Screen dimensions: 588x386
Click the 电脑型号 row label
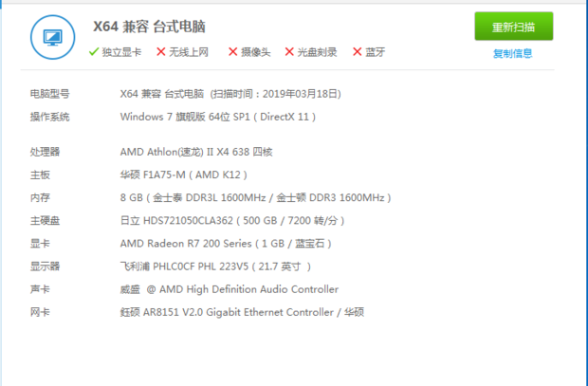tap(50, 94)
